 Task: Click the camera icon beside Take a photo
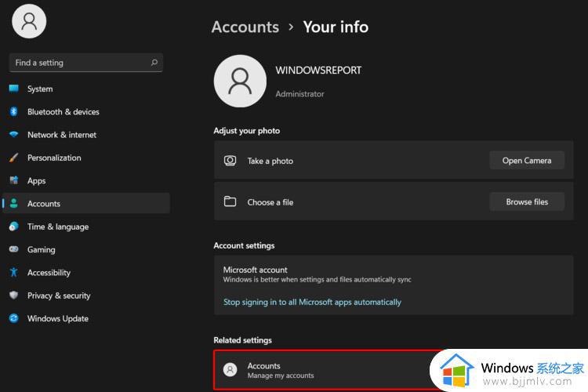click(230, 161)
